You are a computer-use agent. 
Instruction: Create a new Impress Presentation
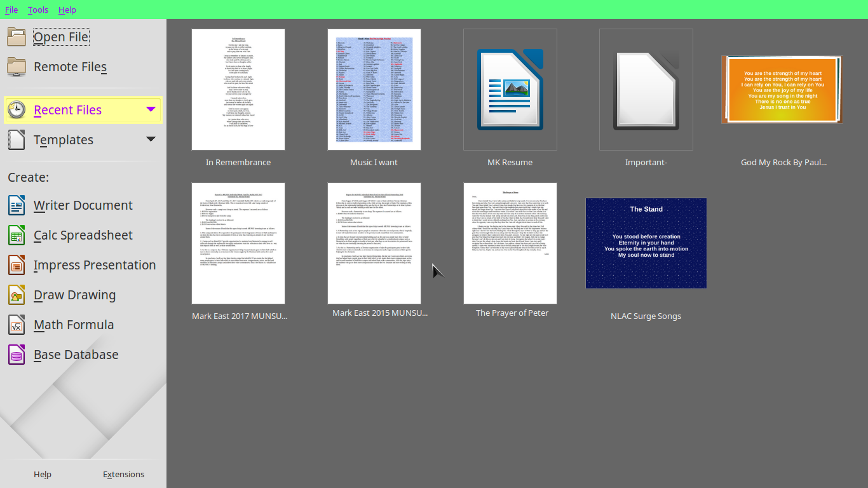click(x=95, y=265)
